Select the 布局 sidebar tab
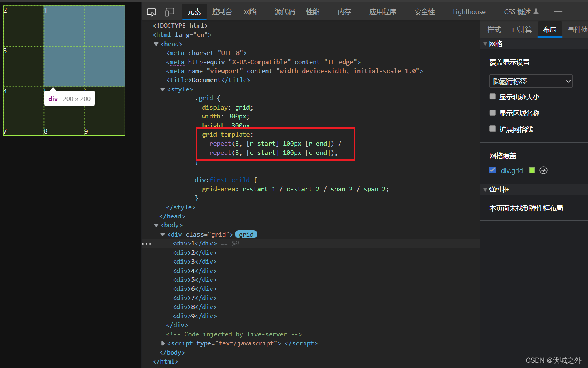The image size is (588, 368). coord(550,30)
